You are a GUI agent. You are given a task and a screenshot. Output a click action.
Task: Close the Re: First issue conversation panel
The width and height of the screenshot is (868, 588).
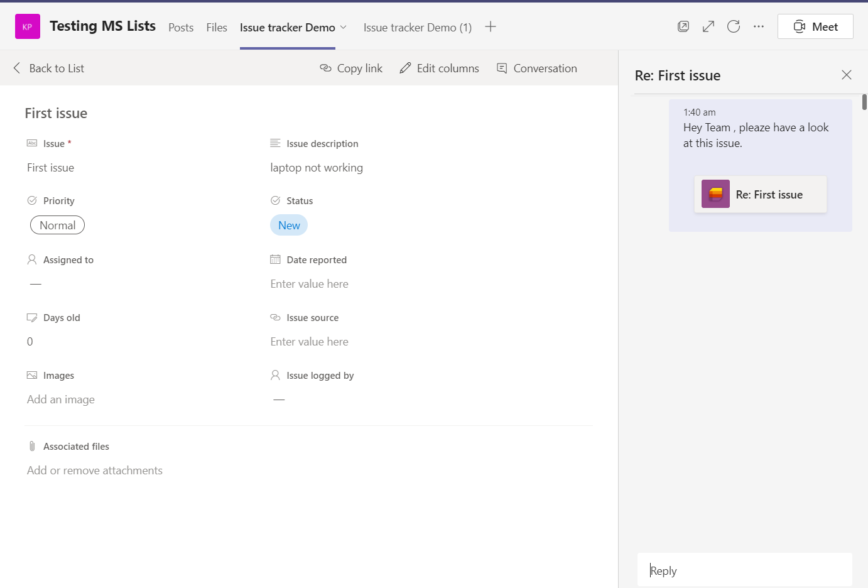[x=847, y=75]
